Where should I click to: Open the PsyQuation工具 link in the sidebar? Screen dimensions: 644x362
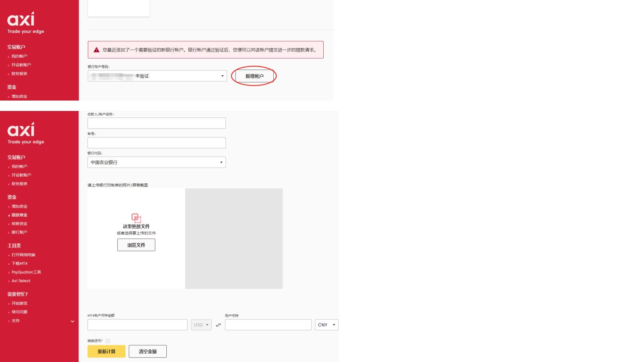tap(26, 272)
